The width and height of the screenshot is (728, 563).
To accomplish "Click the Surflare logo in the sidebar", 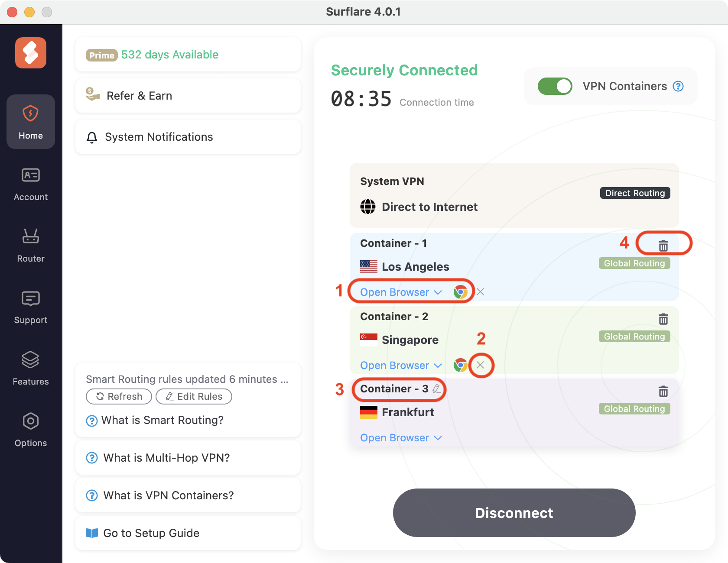I will pyautogui.click(x=31, y=53).
